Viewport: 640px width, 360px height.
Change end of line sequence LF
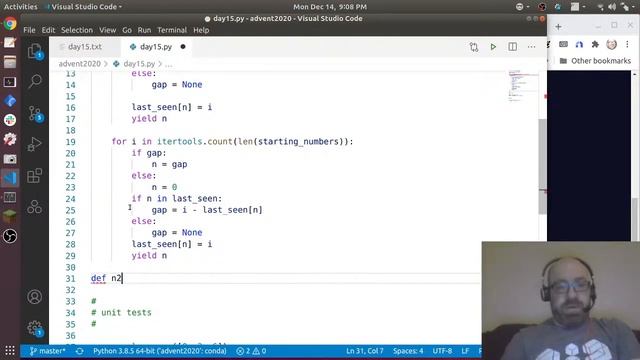pyautogui.click(x=465, y=351)
